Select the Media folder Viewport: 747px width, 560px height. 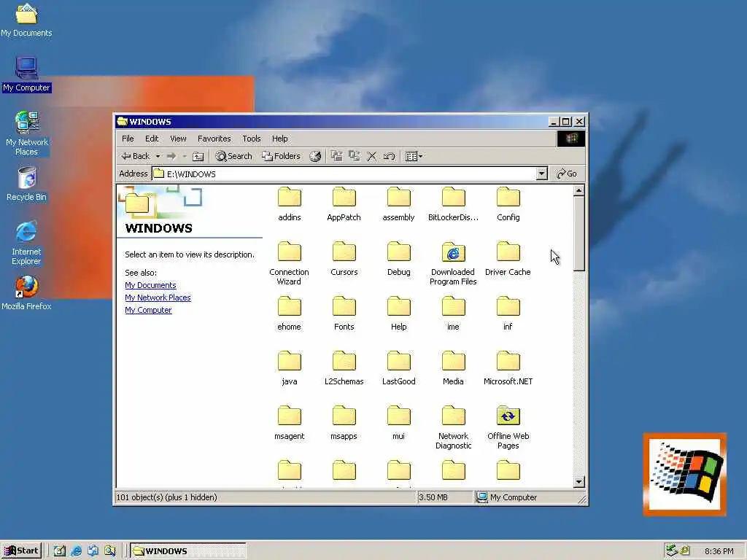453,368
